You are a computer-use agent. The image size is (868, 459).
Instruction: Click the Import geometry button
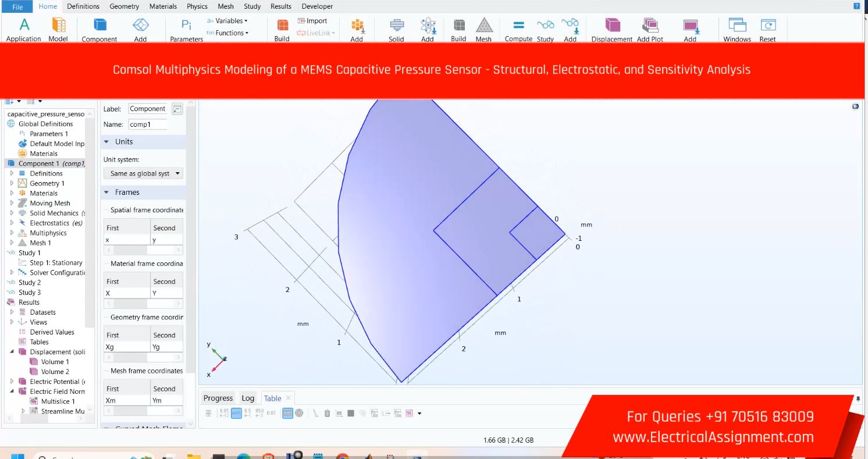[312, 21]
